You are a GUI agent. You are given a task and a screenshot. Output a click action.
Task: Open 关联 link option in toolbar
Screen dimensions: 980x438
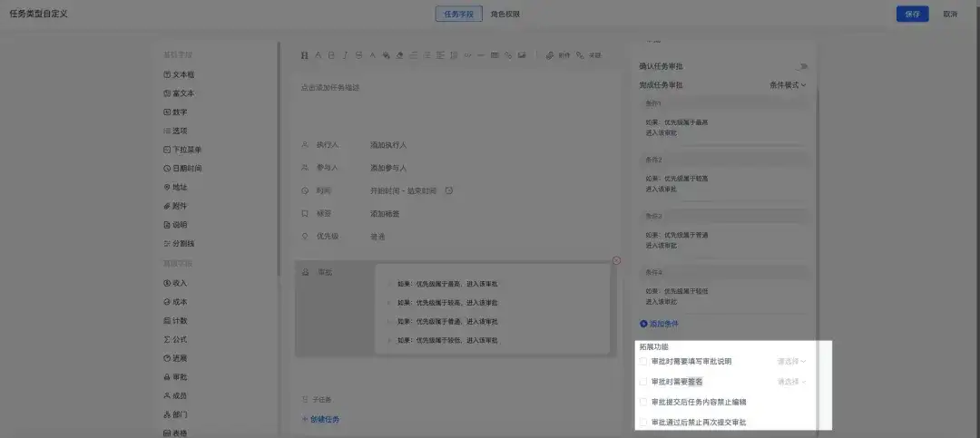pos(588,55)
